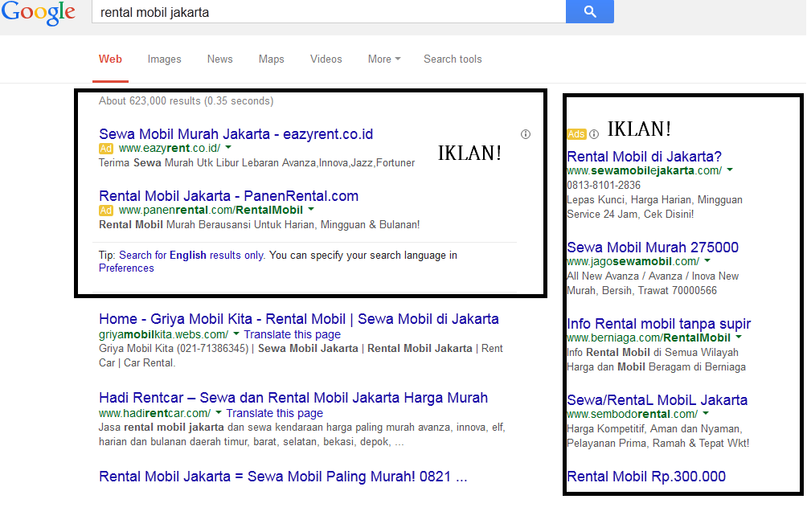Open sidebar ad Rental Mobil di Jakarta?
Viewport: 807px width, 532px height.
644,157
